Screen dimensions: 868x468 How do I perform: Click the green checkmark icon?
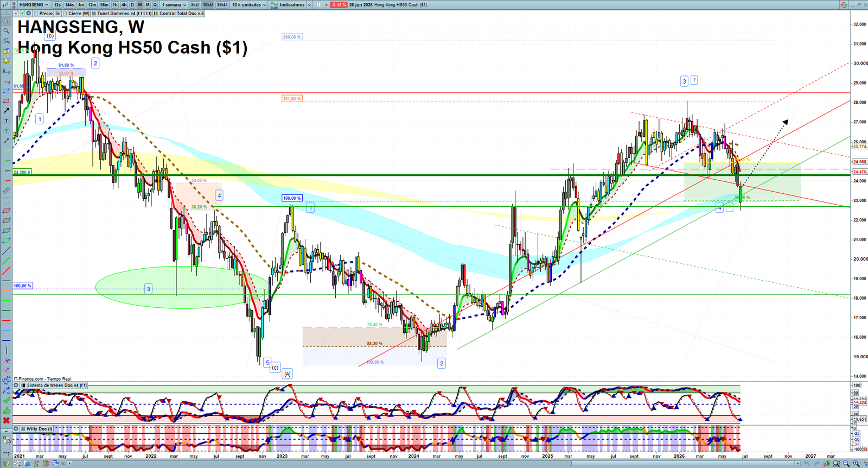coord(7,400)
